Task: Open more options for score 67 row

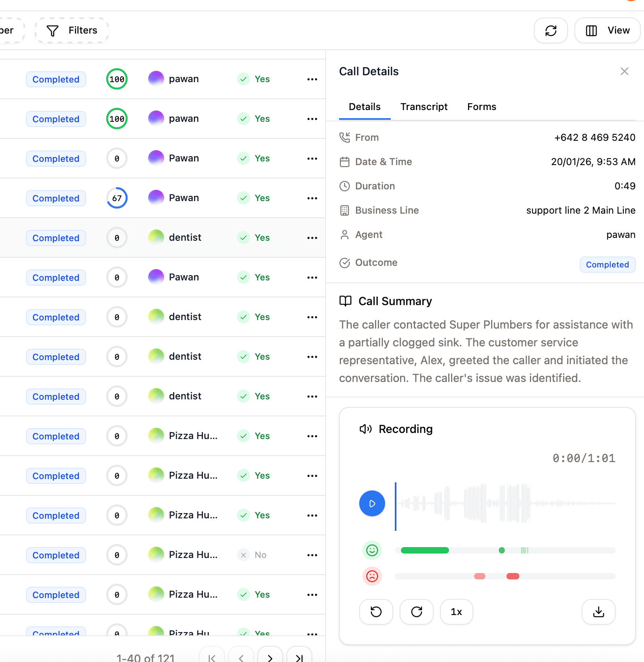Action: point(312,198)
